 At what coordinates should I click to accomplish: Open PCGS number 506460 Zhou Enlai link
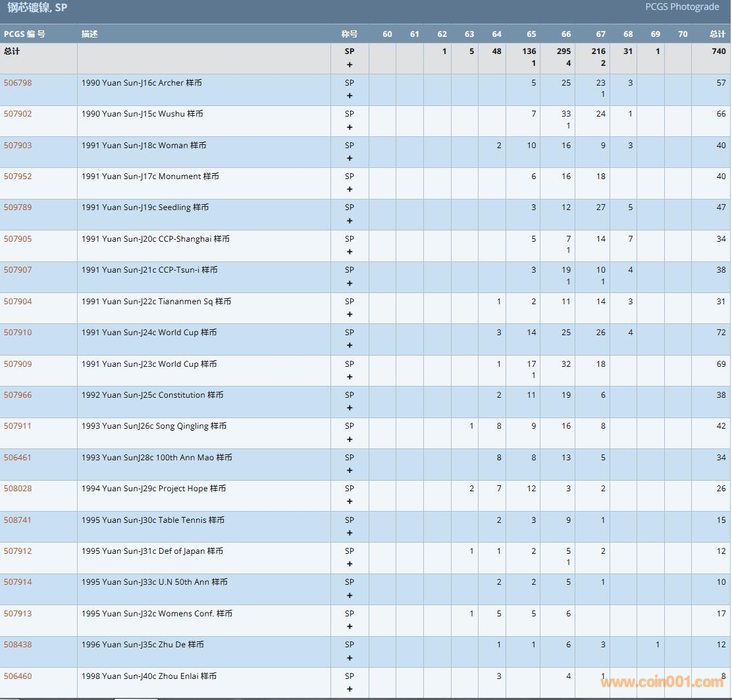tap(18, 676)
